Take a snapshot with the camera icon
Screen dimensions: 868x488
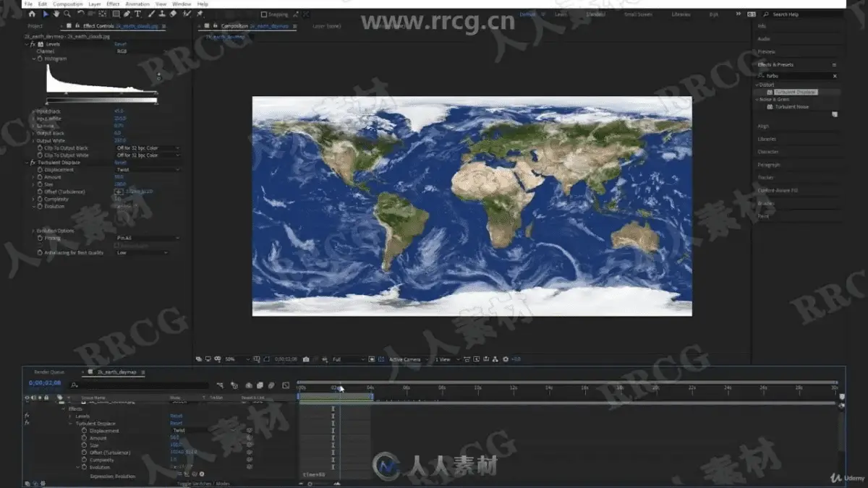(x=306, y=359)
